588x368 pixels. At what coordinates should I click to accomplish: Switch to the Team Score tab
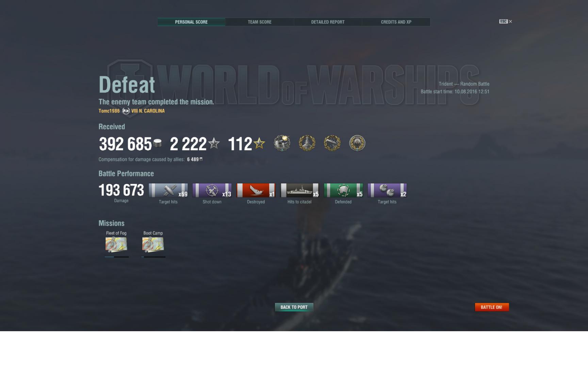[260, 22]
